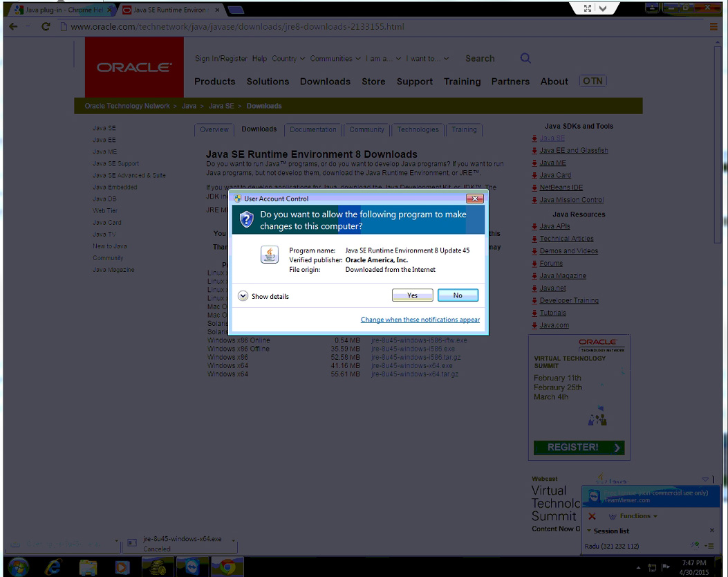Expand Show details in the UAC dialog
728x577 pixels.
[x=263, y=296]
